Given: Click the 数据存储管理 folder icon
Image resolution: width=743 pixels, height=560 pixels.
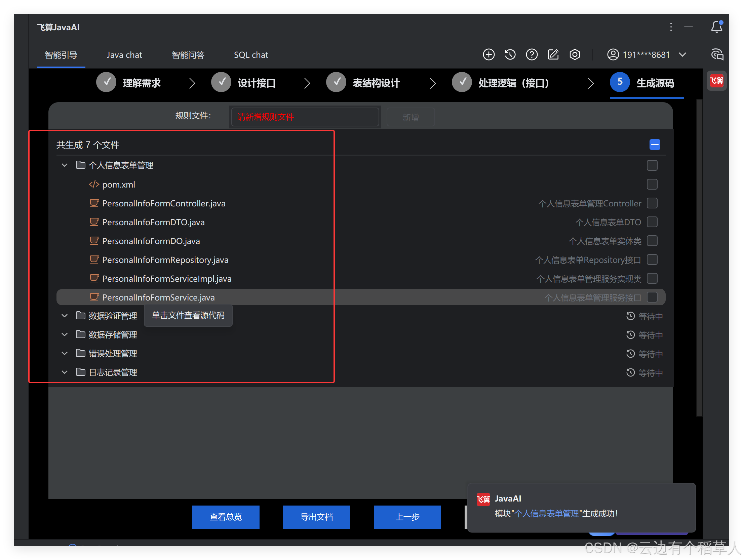Looking at the screenshot, I should (x=80, y=334).
